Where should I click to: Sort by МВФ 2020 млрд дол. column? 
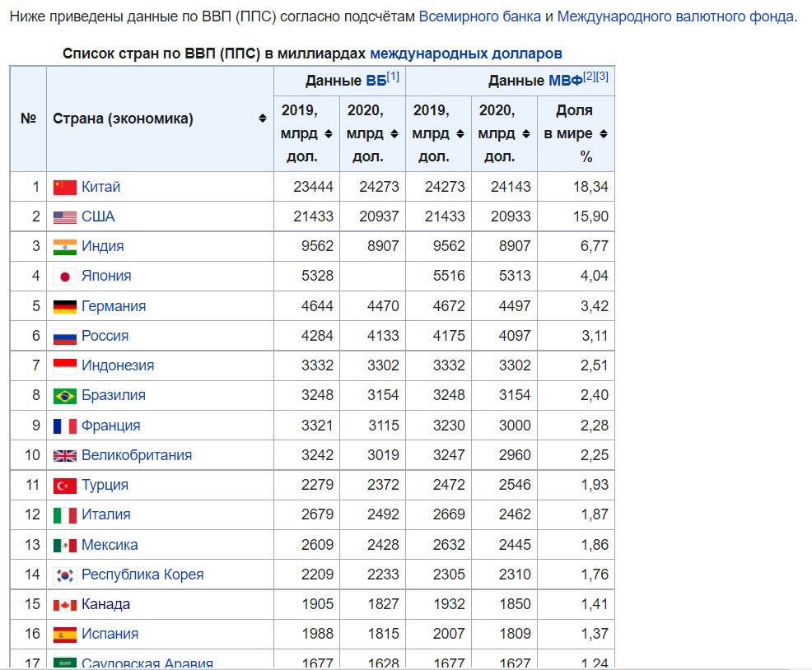525,134
